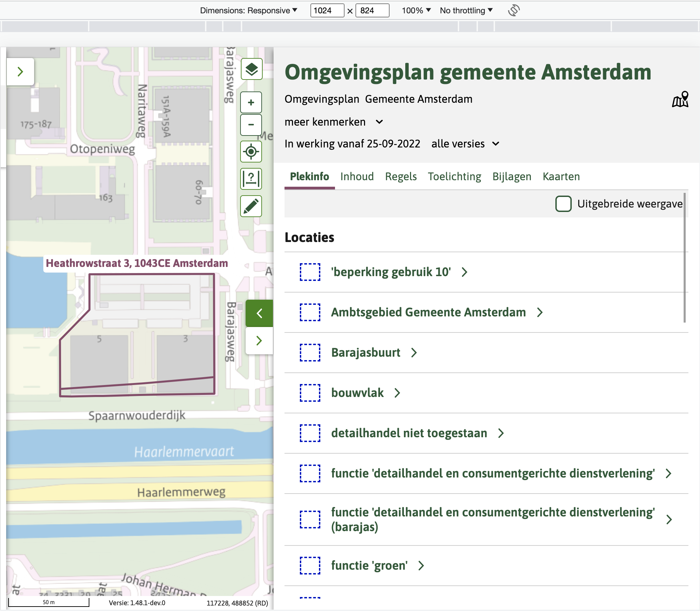
Task: Toggle map display for Ambtsgebied Gemeente Amsterdam
Action: (310, 312)
